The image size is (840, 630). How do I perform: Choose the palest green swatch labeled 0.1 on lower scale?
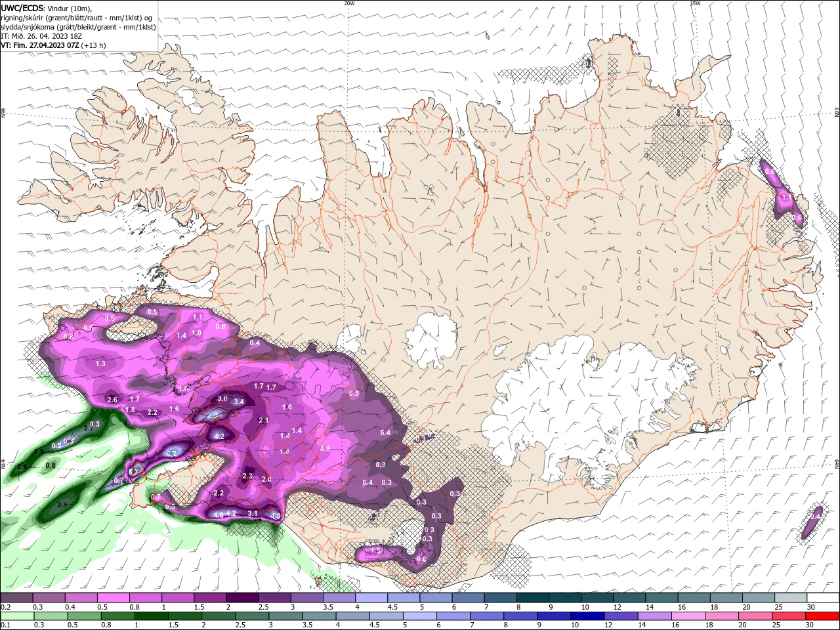pos(18,616)
